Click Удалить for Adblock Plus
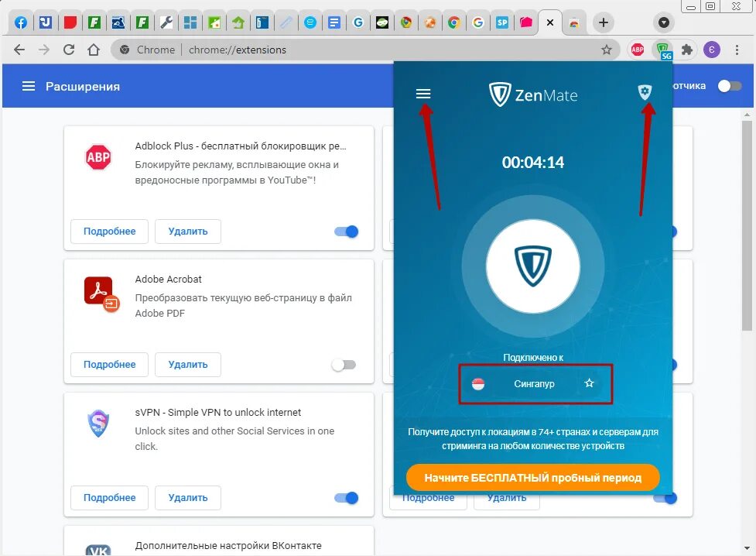Screen dimensions: 756x556 coord(188,232)
